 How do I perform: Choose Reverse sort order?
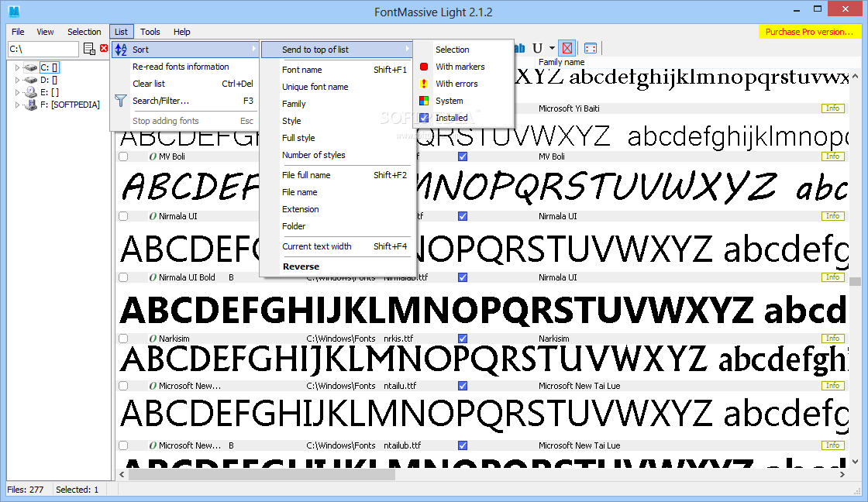coord(337,266)
